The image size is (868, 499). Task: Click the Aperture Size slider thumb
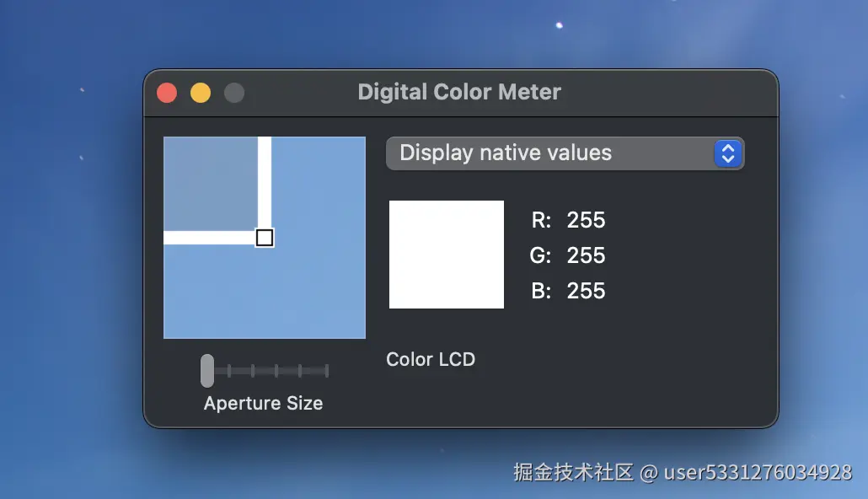(207, 371)
